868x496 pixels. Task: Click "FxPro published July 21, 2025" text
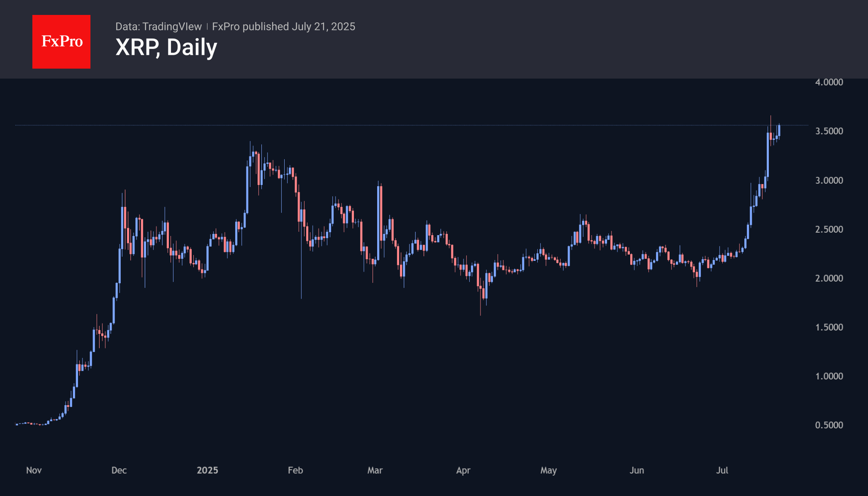(x=283, y=27)
